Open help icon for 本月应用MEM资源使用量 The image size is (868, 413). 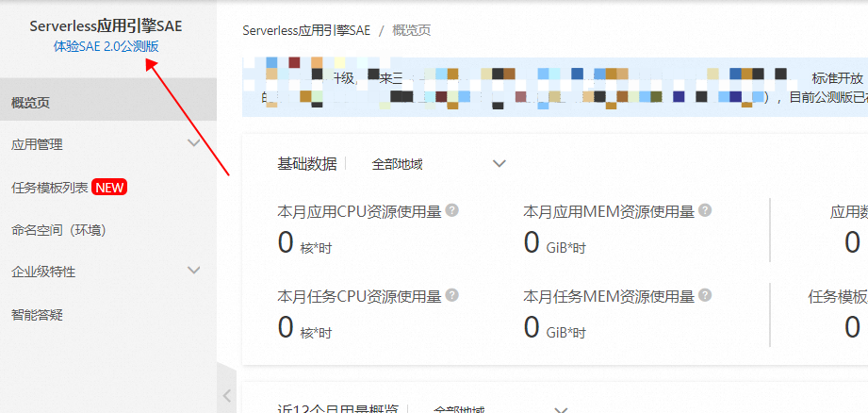pyautogui.click(x=705, y=210)
